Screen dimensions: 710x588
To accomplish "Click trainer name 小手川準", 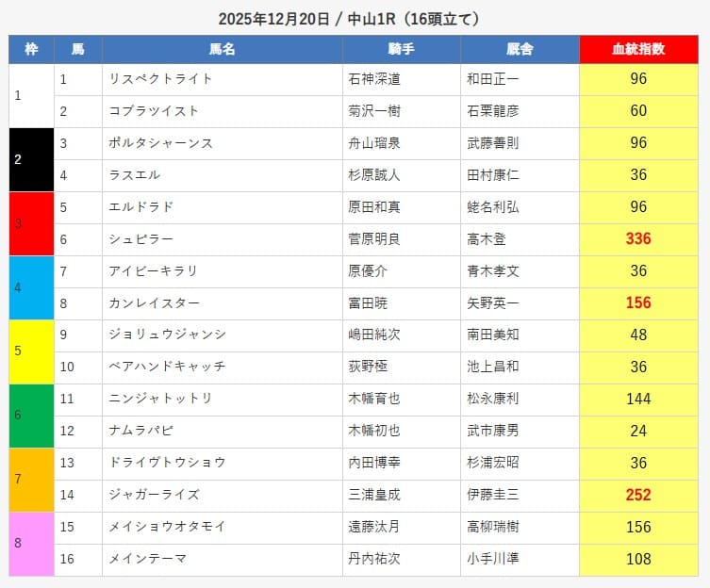I will (493, 560).
